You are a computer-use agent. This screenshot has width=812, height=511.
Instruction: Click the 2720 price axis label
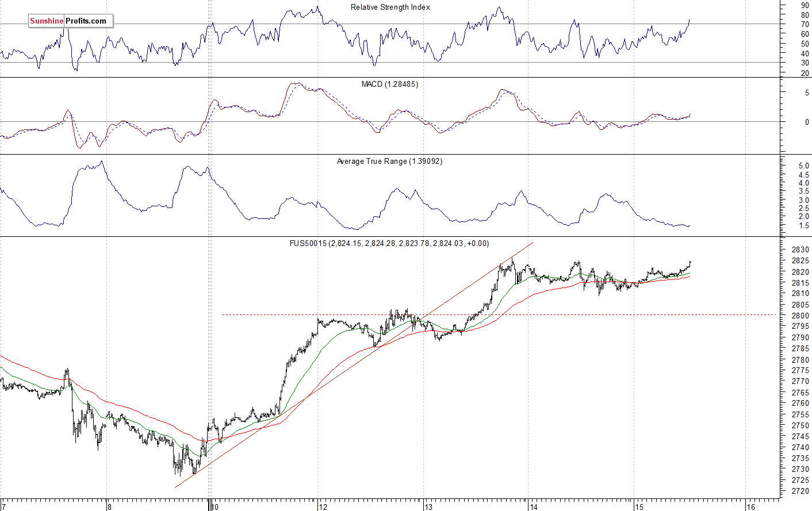click(800, 491)
